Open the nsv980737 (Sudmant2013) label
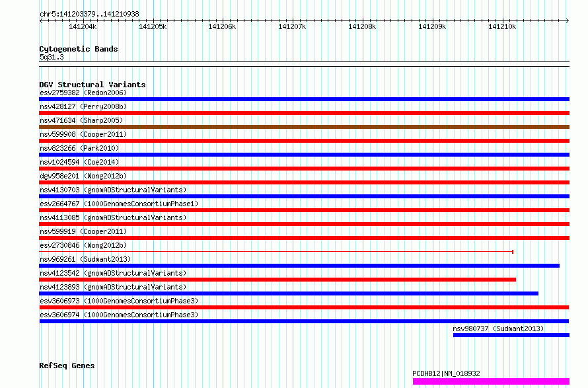 498,329
